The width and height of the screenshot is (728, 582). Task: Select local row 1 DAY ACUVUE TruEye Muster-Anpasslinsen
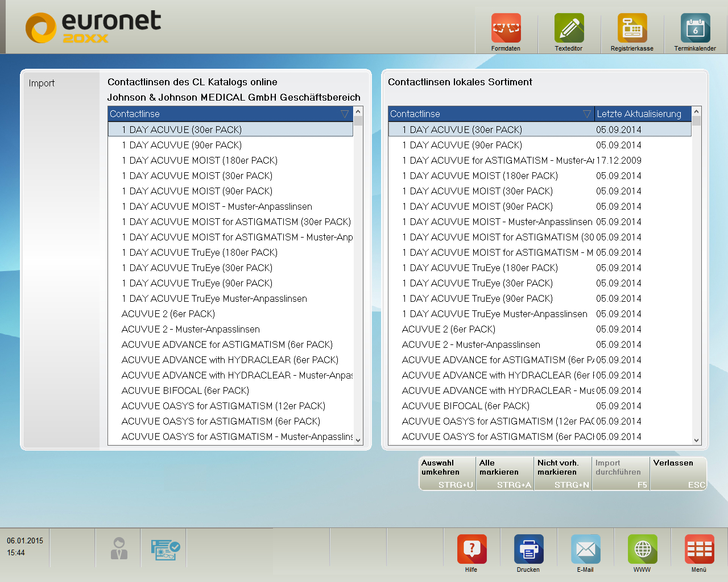click(540, 314)
